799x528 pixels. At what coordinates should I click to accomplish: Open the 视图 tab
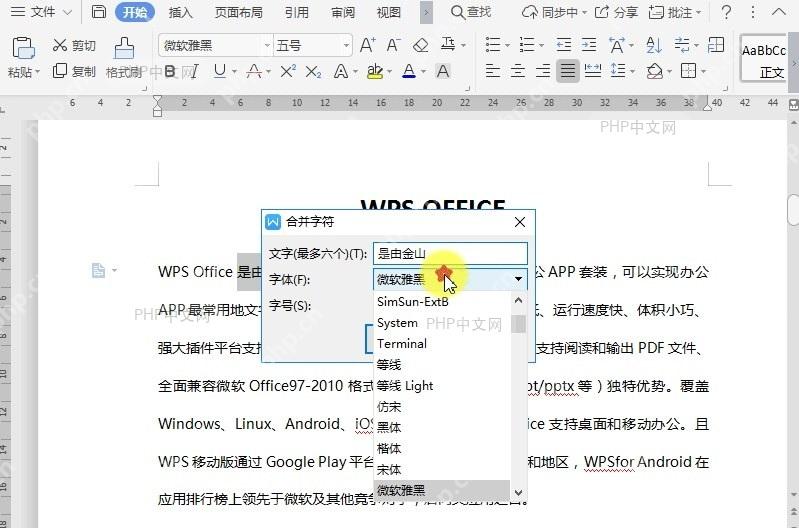389,12
